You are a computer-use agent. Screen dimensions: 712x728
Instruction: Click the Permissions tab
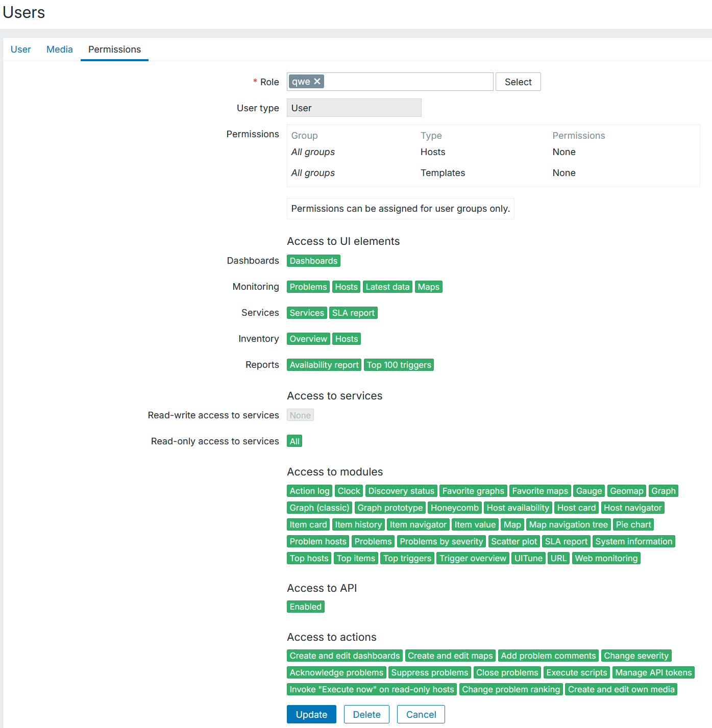pos(114,49)
